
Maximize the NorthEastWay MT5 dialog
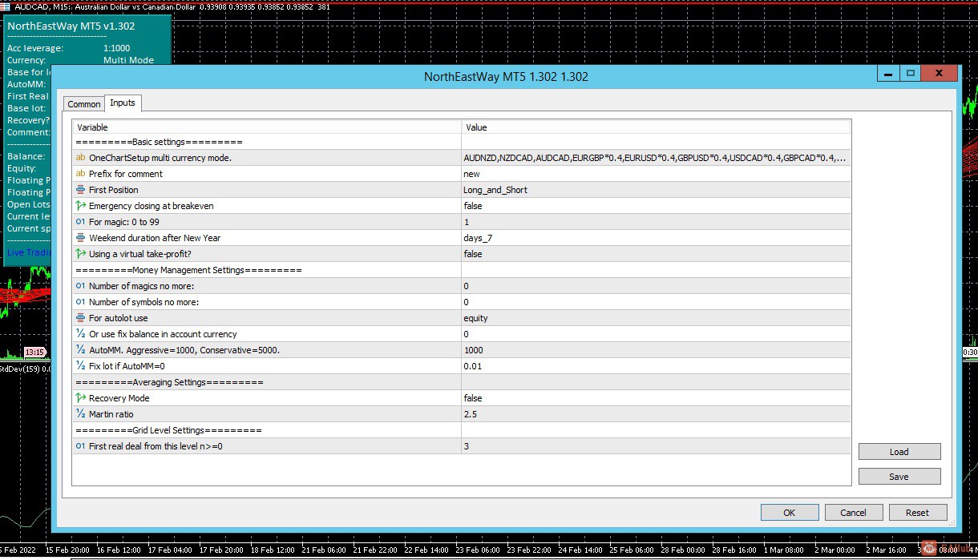(x=911, y=74)
